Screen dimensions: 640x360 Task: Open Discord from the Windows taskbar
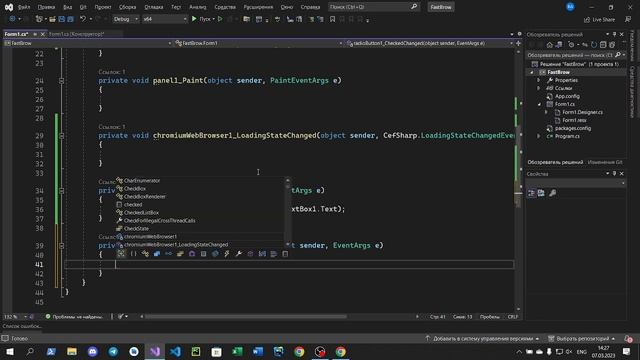93,351
